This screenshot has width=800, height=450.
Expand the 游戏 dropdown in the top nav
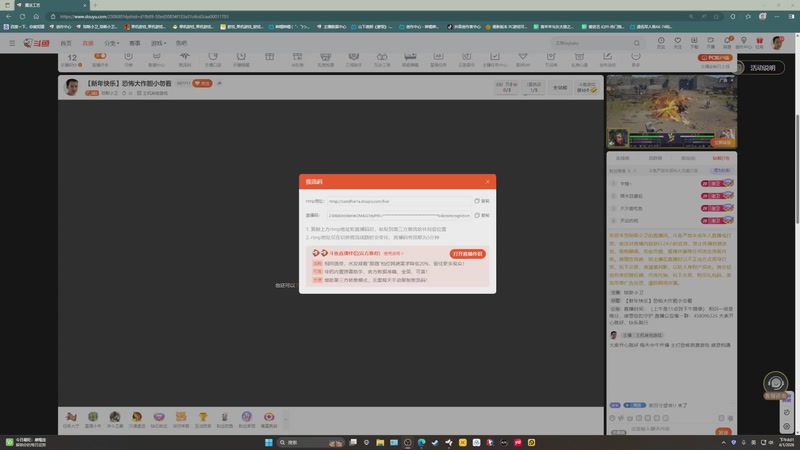tap(158, 43)
